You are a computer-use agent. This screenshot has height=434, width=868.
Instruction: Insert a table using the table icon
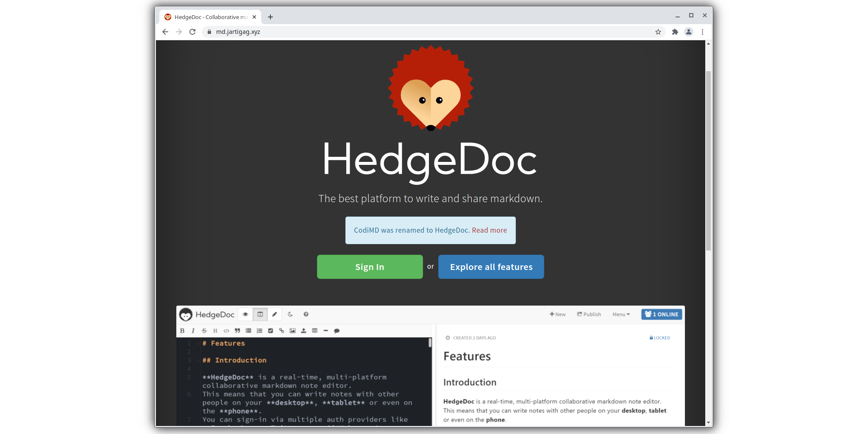click(314, 331)
